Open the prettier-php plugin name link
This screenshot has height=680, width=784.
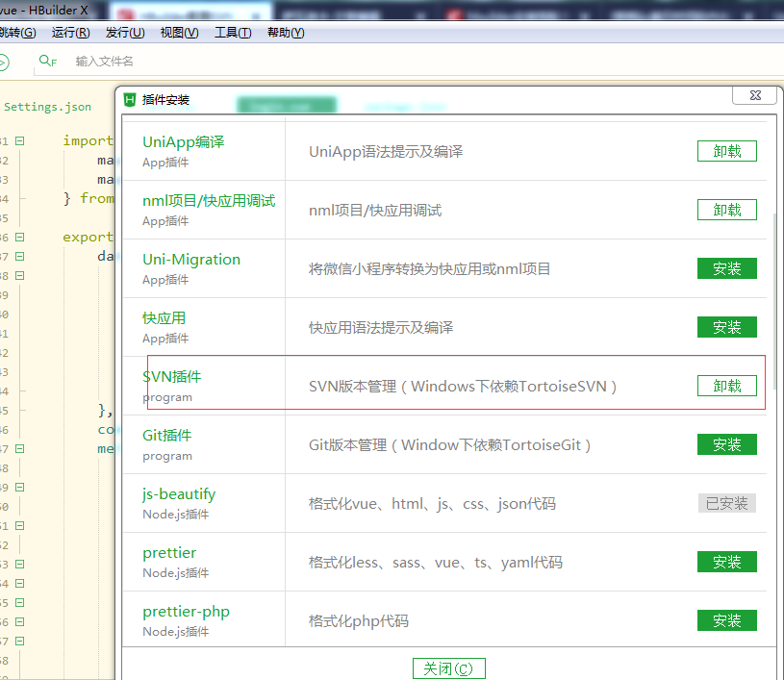[x=186, y=611]
